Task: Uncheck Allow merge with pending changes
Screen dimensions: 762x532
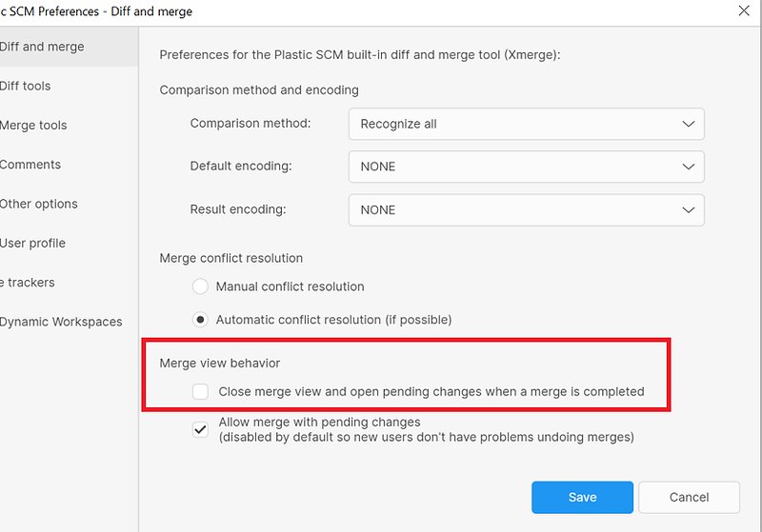Action: (x=200, y=429)
